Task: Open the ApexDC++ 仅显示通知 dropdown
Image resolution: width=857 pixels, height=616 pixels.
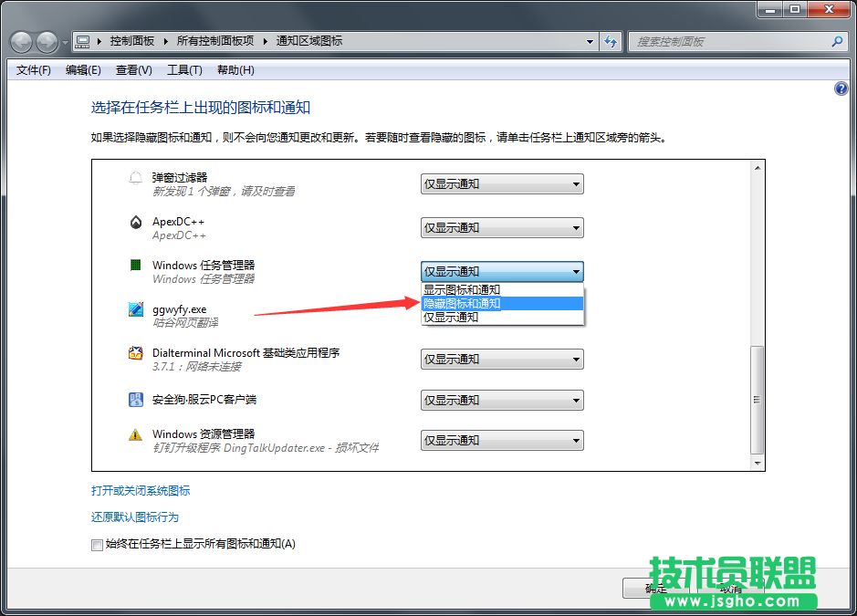Action: [x=500, y=227]
